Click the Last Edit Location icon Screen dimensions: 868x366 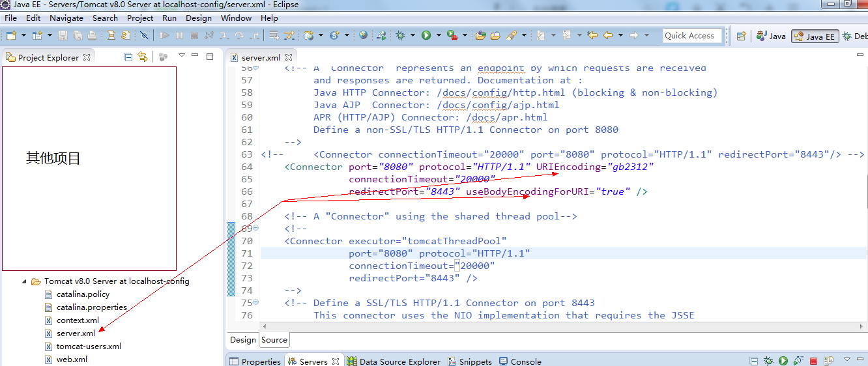(x=592, y=35)
